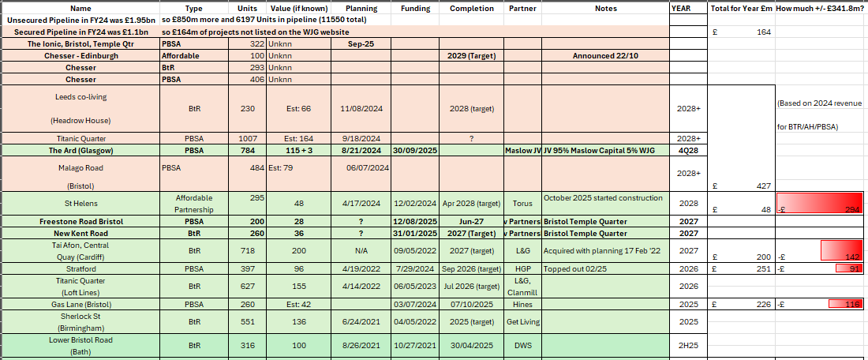Select 'Tai Afon, Central Quay (Cardiff)' cell
The image size is (868, 360).
[x=80, y=250]
